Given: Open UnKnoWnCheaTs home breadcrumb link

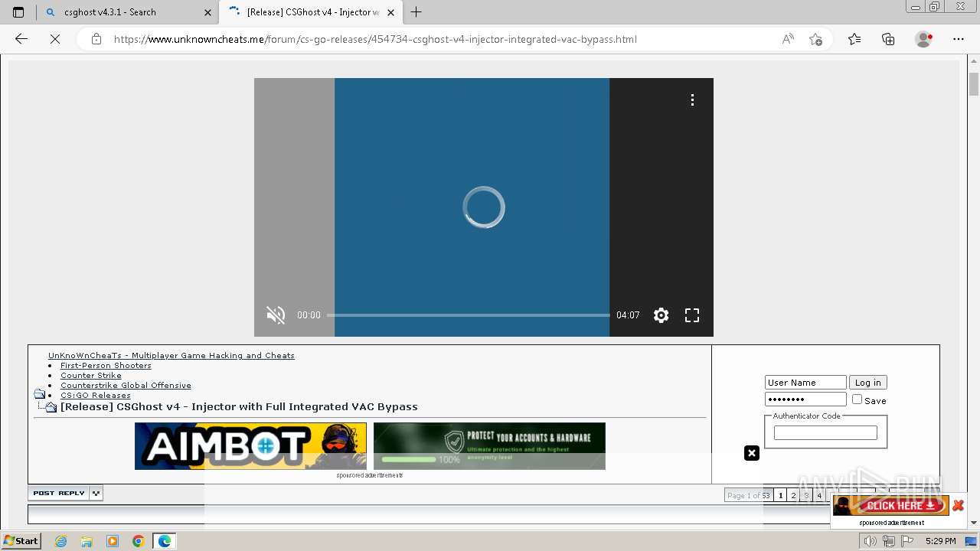Looking at the screenshot, I should pos(171,355).
